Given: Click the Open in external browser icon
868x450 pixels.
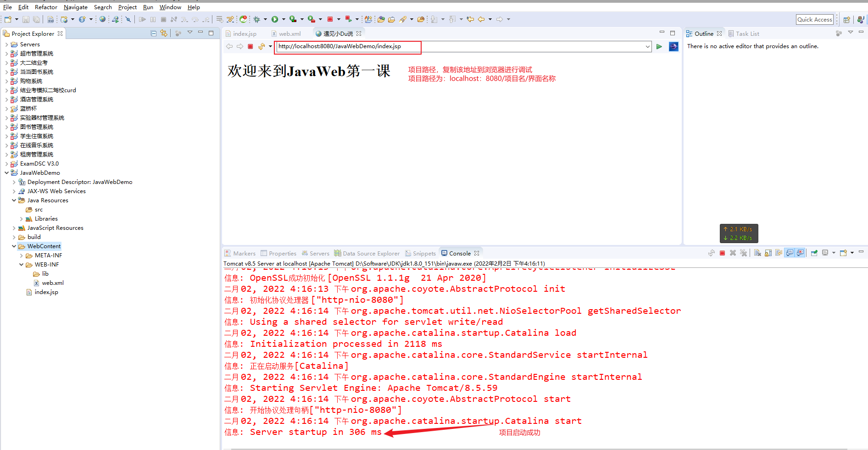Looking at the screenshot, I should pyautogui.click(x=673, y=46).
